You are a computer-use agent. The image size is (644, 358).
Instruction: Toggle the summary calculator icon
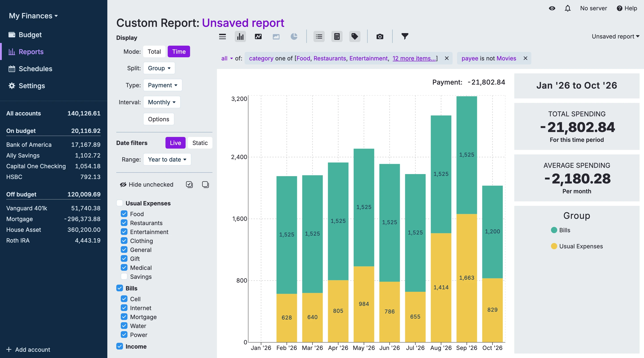(337, 36)
